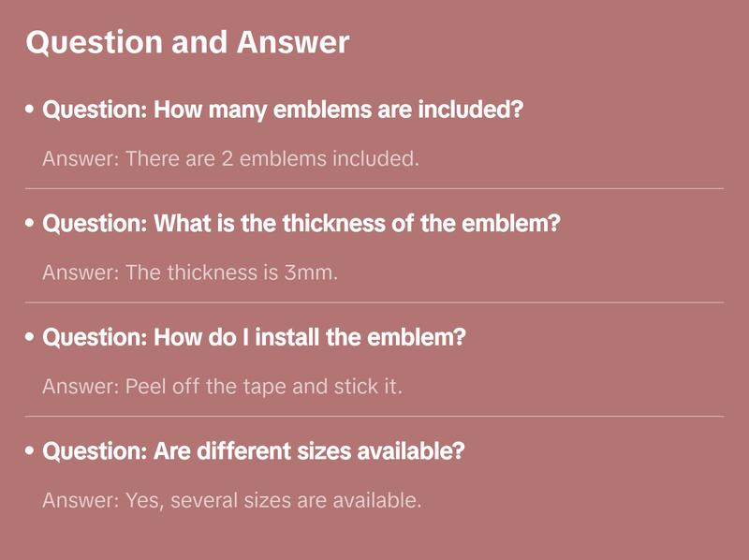The height and width of the screenshot is (560, 749).
Task: Select the question 'Are different sizes available?'
Action: pyautogui.click(x=254, y=451)
